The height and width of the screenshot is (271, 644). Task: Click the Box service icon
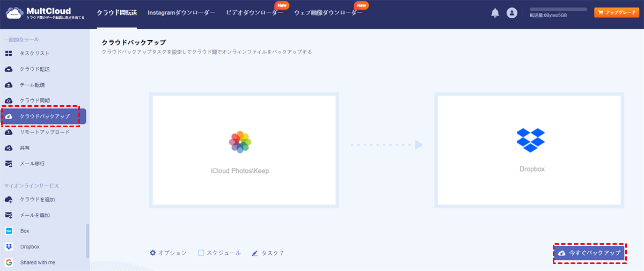9,231
